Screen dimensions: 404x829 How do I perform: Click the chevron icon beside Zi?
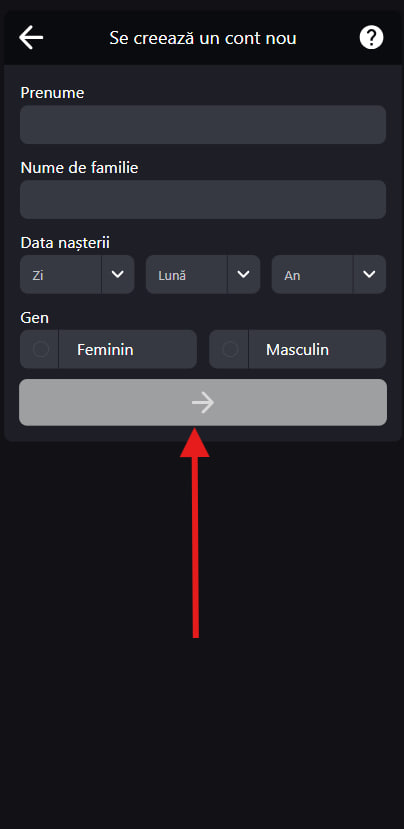tap(117, 274)
